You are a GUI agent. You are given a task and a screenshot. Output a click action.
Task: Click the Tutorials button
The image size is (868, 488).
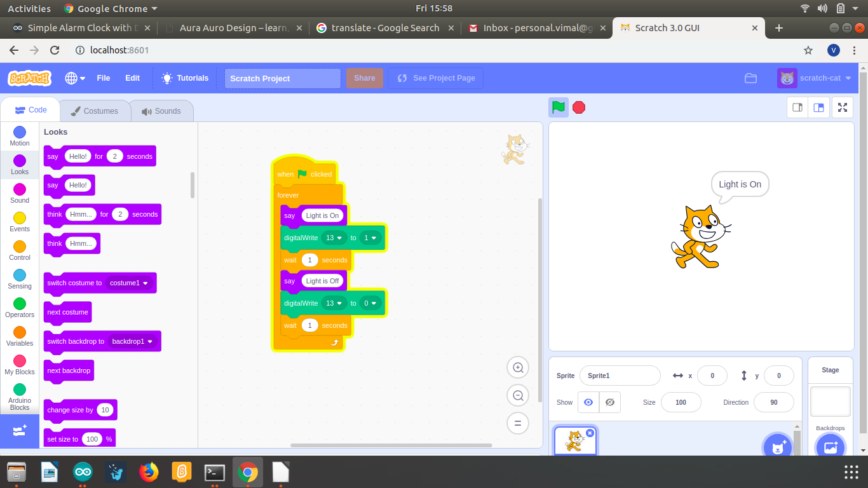click(185, 78)
